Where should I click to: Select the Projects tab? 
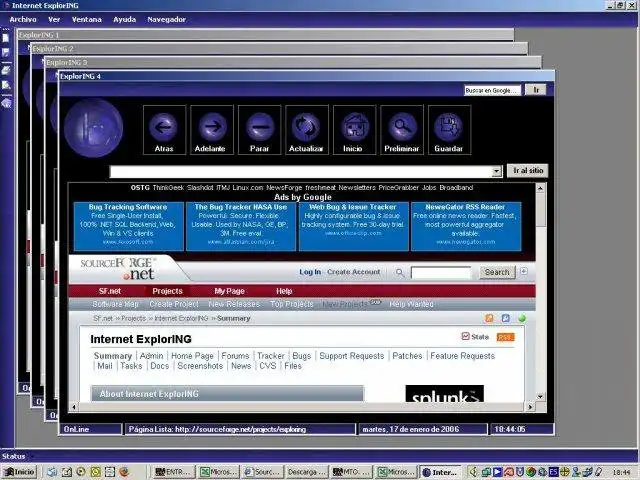[167, 291]
